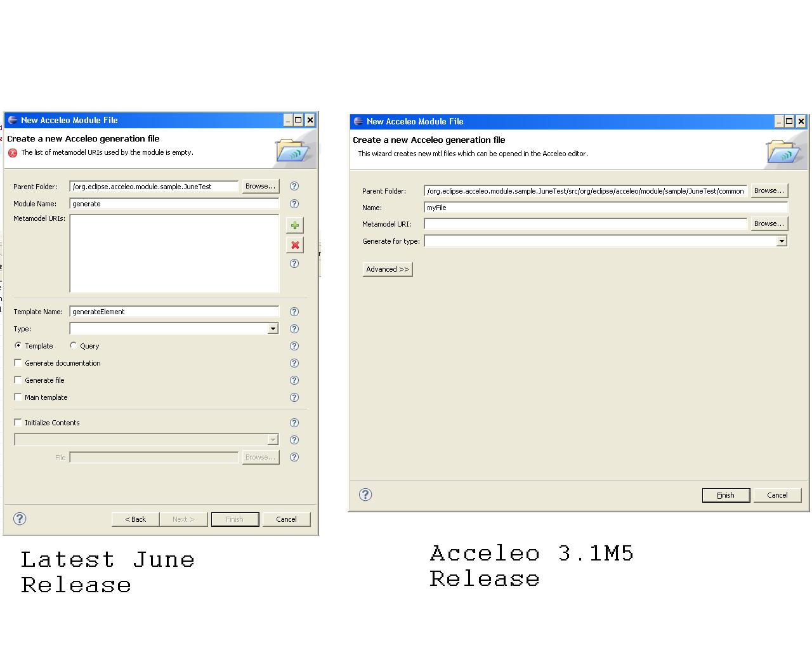Image resolution: width=812 pixels, height=650 pixels.
Task: Open help for Parent Folder in June dialog
Action: point(294,186)
